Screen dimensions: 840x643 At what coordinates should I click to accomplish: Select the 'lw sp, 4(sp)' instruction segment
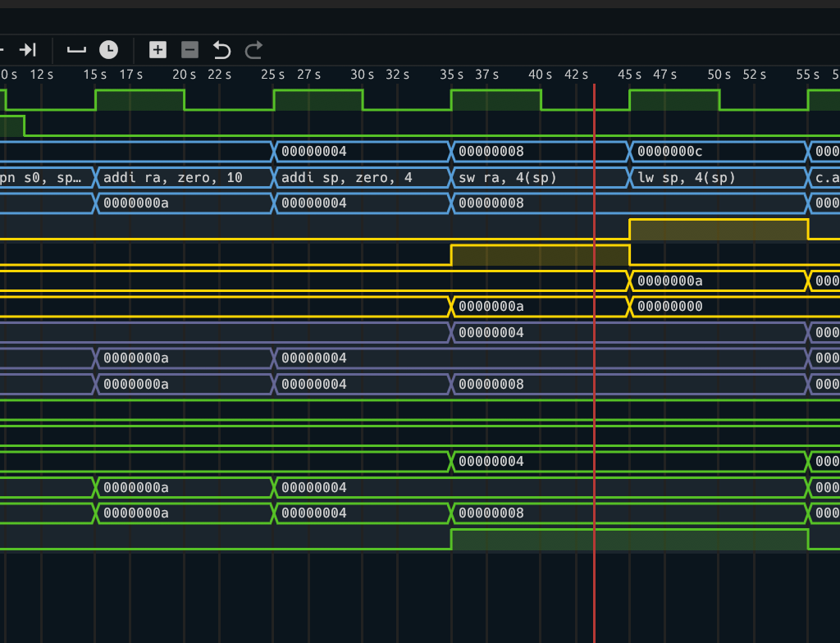[718, 177]
